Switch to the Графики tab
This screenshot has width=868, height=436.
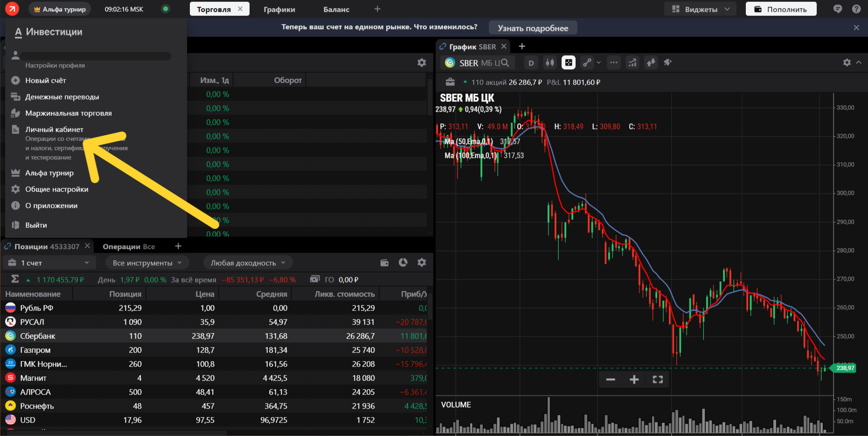[x=279, y=9]
